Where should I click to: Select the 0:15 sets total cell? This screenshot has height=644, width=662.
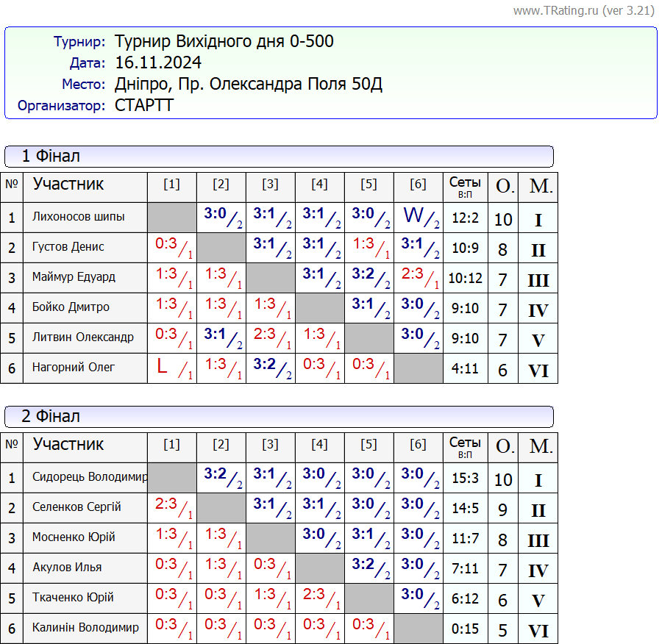(x=465, y=629)
